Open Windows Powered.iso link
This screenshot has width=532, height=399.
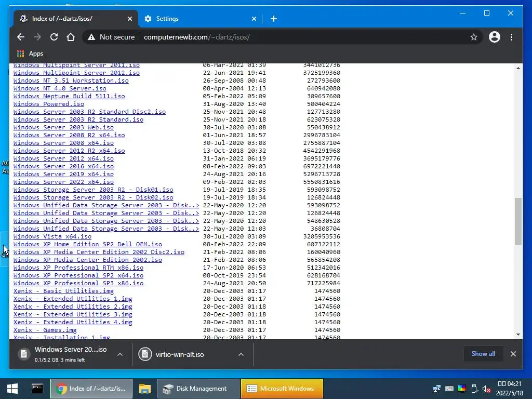48,104
